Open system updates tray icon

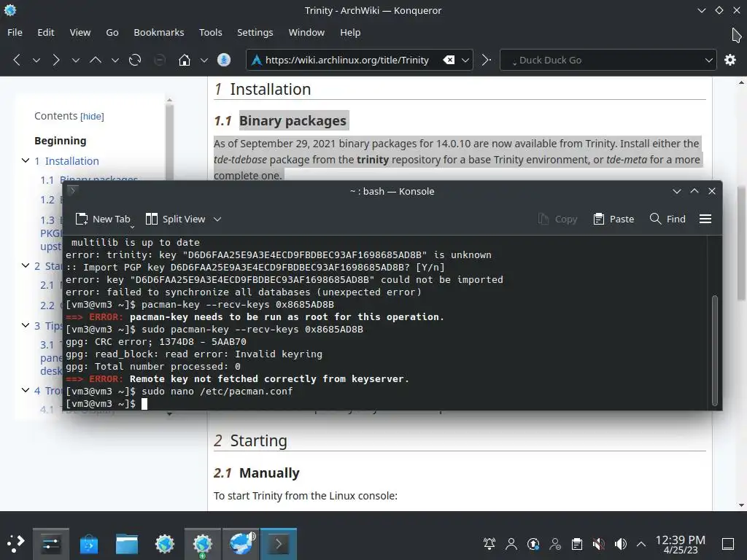point(533,544)
